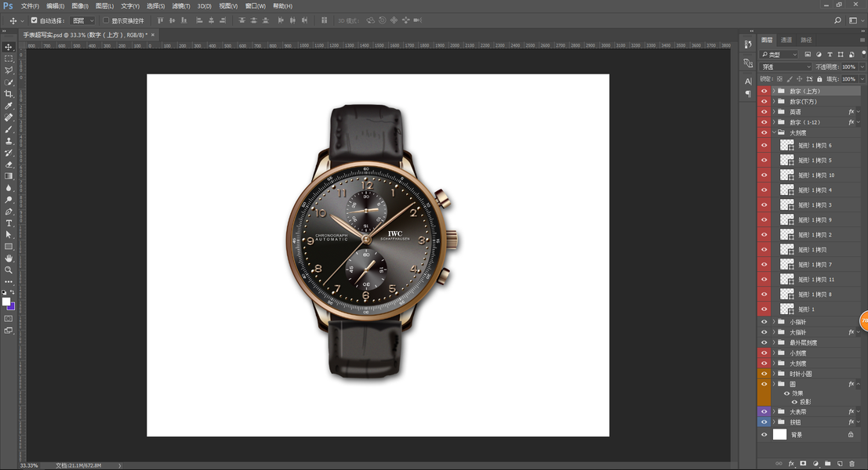Open the Character panel icon
Viewport: 868px width, 470px height.
[x=748, y=81]
